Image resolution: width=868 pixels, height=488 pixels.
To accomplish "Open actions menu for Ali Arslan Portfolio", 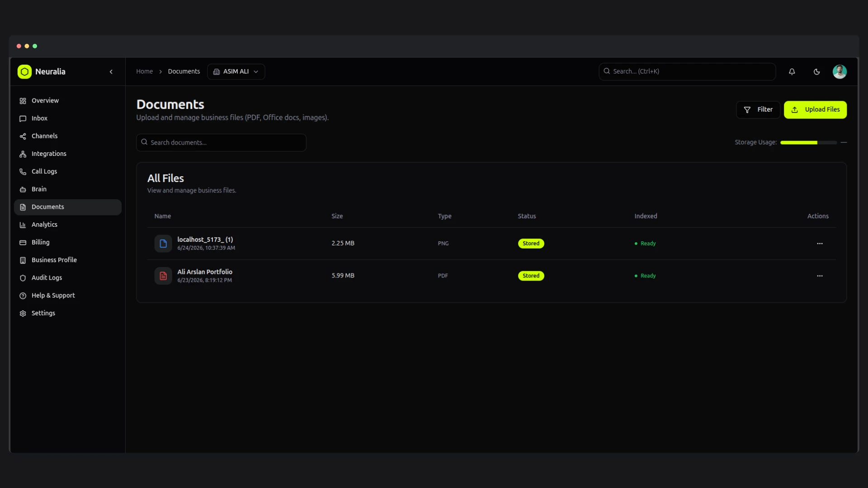I will coord(820,276).
